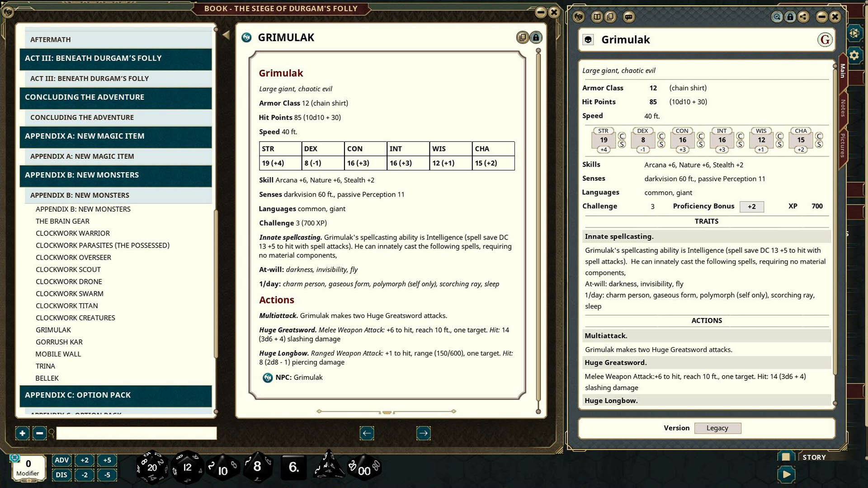
Task: Click the search field below the table of contents
Action: (135, 433)
